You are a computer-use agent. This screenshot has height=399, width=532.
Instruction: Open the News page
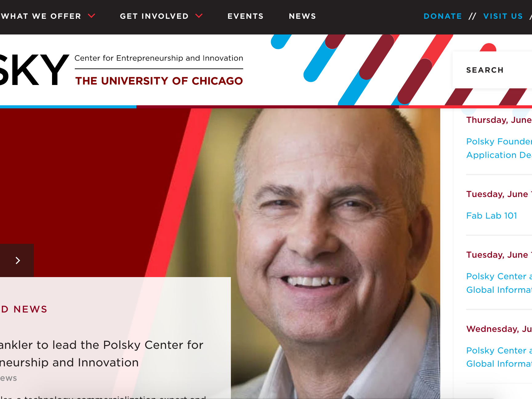302,16
